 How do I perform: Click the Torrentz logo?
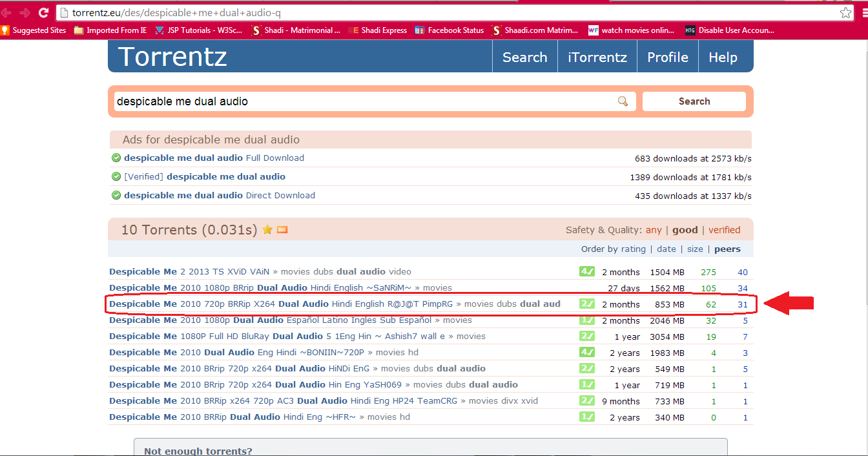click(x=172, y=57)
